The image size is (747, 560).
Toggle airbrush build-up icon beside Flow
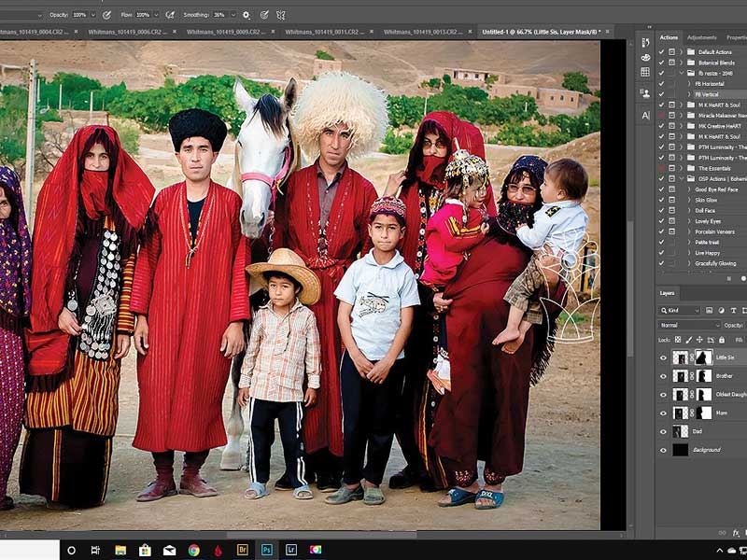pos(169,15)
